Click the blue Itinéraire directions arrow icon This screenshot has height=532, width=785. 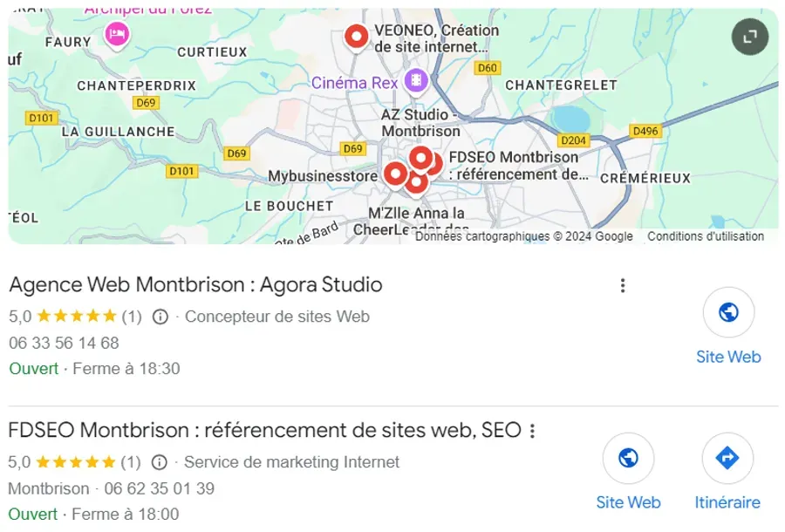coord(728,459)
